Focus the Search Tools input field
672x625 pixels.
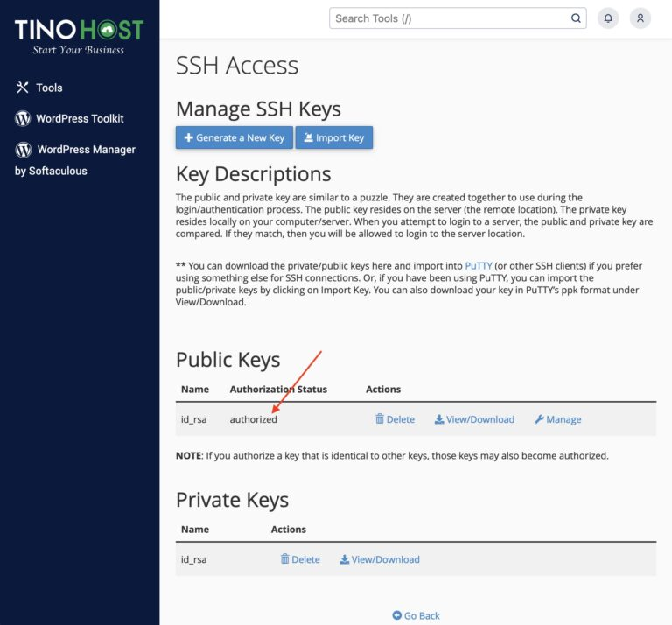coord(458,18)
